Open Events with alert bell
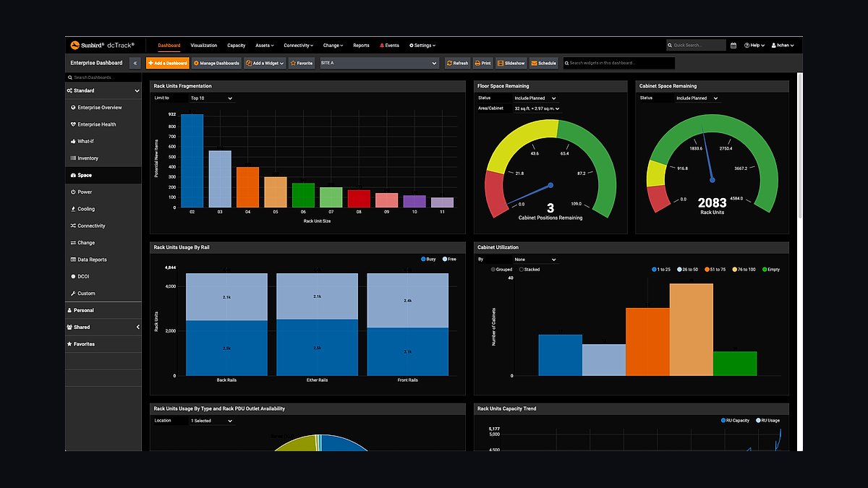868x488 pixels. coord(389,45)
